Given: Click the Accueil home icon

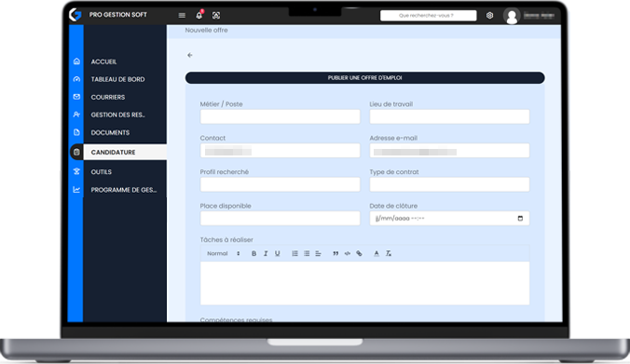Looking at the screenshot, I should pyautogui.click(x=76, y=61).
